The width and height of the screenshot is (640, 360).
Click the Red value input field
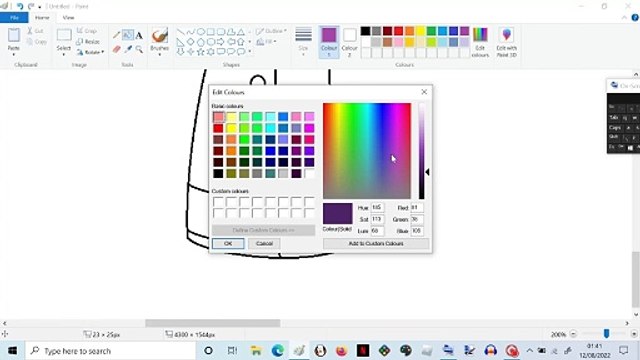(x=417, y=208)
